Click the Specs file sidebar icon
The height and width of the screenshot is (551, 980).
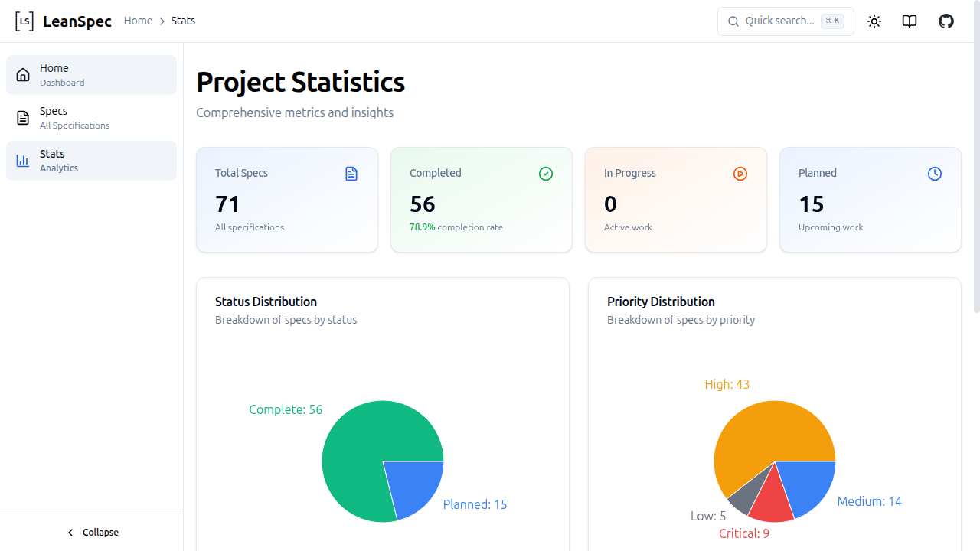23,118
